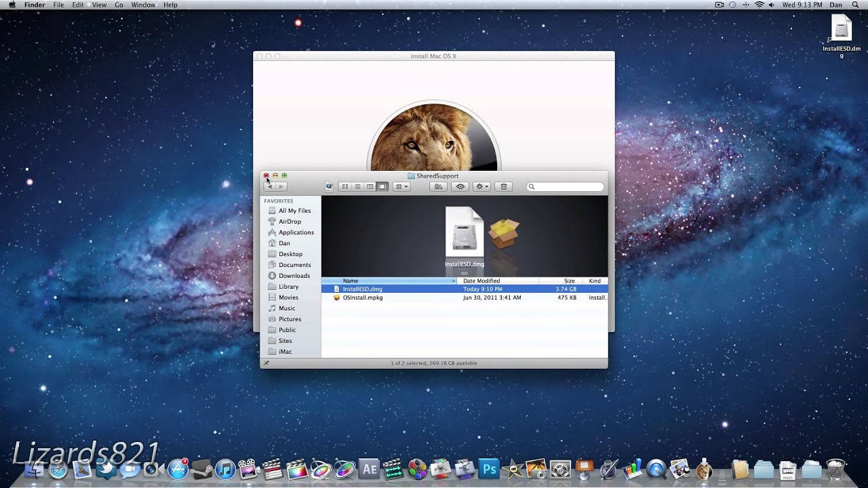Open Documents in sidebar

pos(290,265)
